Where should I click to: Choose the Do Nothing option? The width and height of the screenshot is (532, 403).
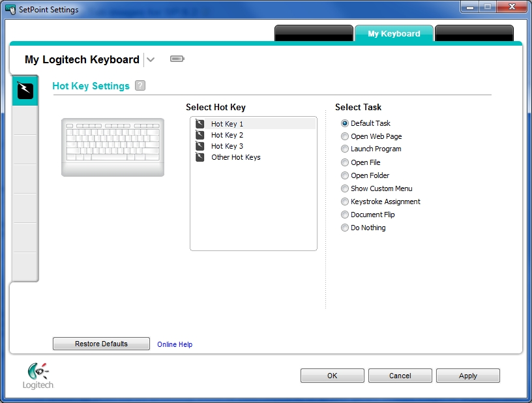[345, 228]
